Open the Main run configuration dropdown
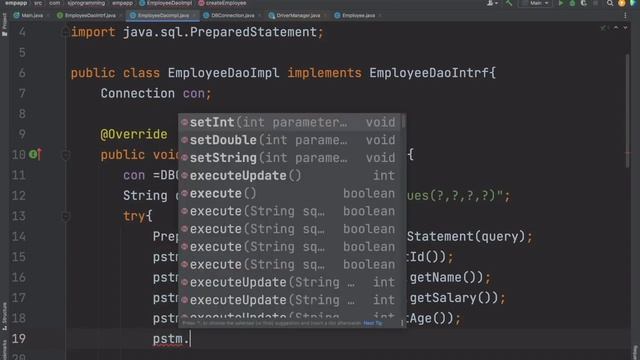Image resolution: width=640 pixels, height=360 pixels. point(535,3)
